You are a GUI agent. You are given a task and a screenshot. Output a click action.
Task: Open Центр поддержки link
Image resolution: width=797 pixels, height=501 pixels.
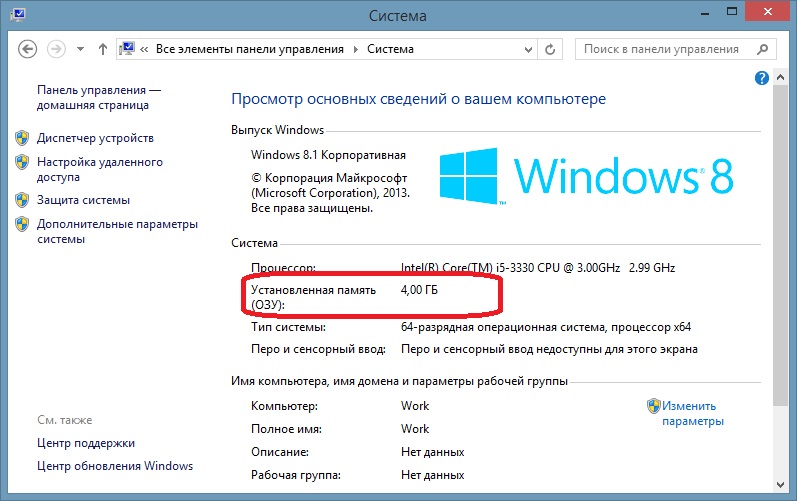coord(86,443)
